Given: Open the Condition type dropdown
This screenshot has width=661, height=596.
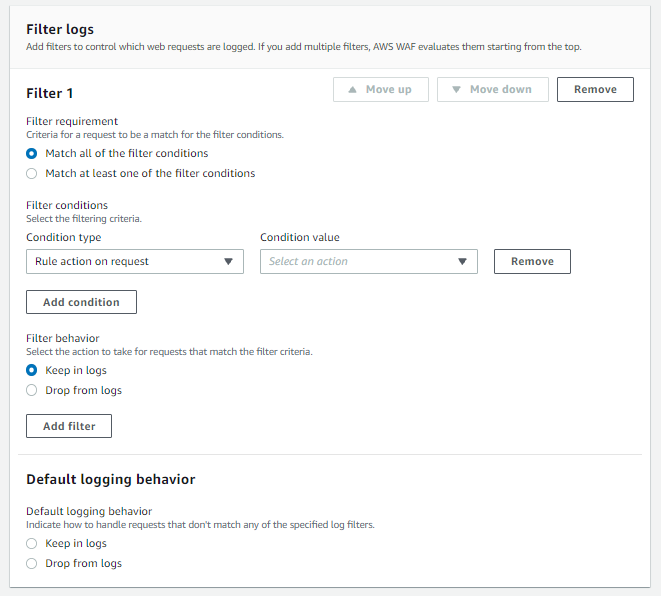Looking at the screenshot, I should click(134, 262).
